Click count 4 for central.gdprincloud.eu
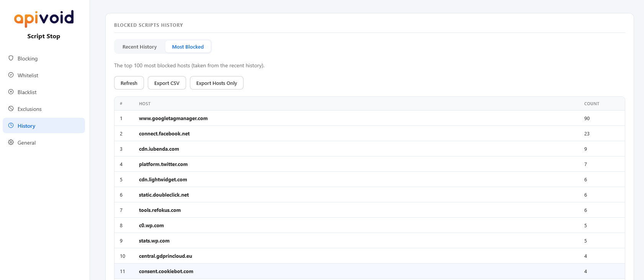Screen dimensions: 644x280 click(x=585, y=256)
